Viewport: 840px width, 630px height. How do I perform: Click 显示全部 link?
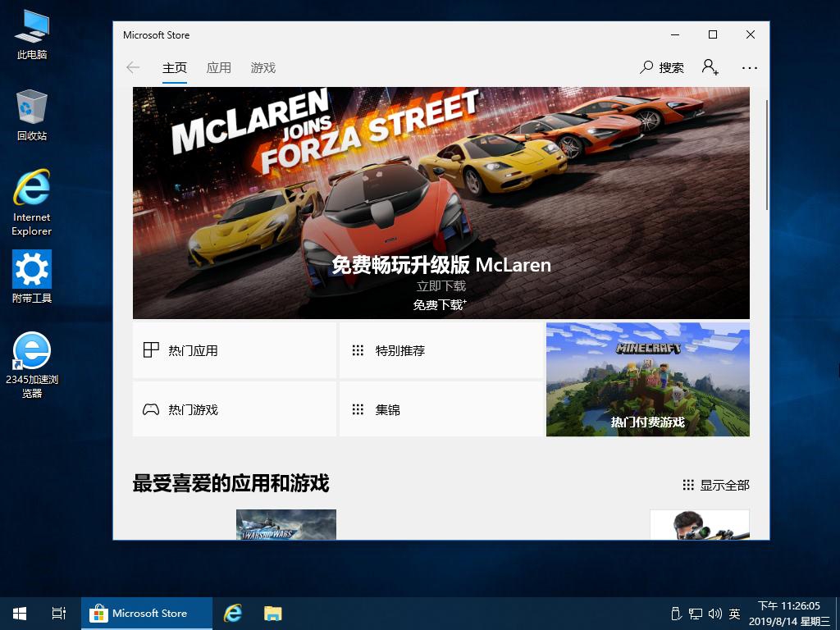point(716,486)
